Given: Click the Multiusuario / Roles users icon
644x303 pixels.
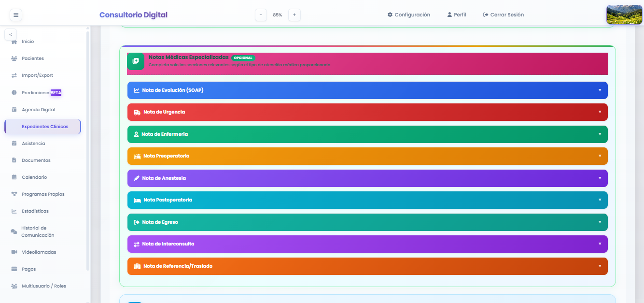Looking at the screenshot, I should point(14,286).
